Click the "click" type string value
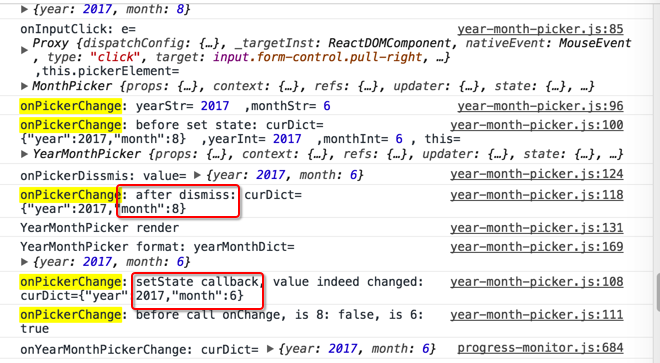The height and width of the screenshot is (363, 660). tap(114, 57)
